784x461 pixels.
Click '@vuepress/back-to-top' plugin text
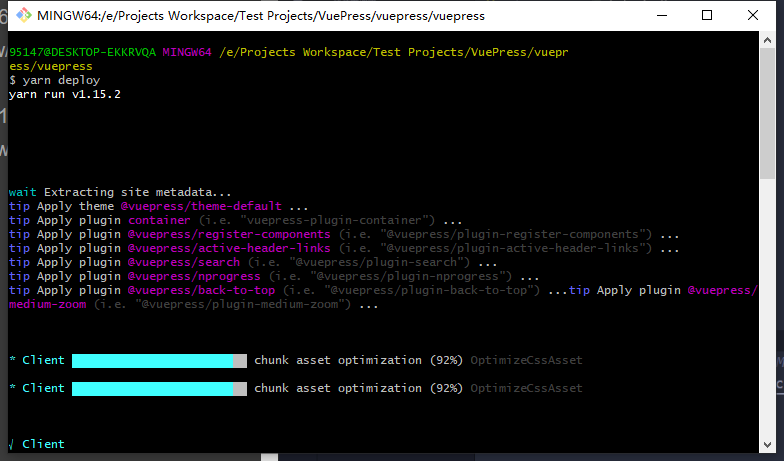pyautogui.click(x=201, y=290)
